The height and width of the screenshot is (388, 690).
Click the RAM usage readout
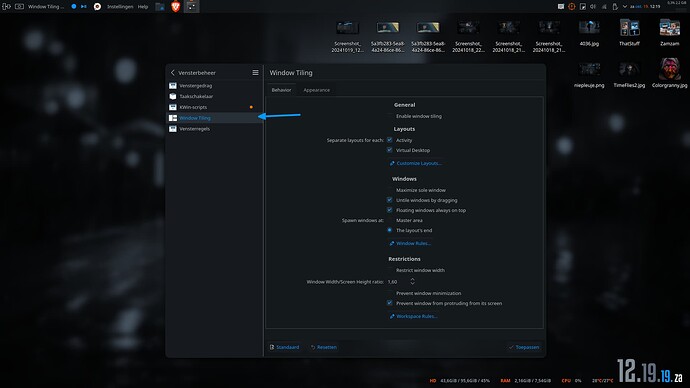[x=525, y=381]
